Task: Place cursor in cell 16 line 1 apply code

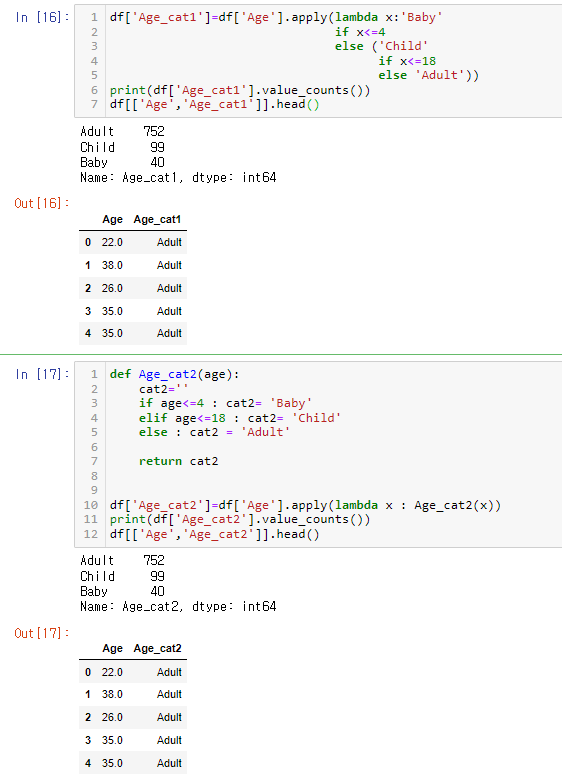Action: point(276,17)
